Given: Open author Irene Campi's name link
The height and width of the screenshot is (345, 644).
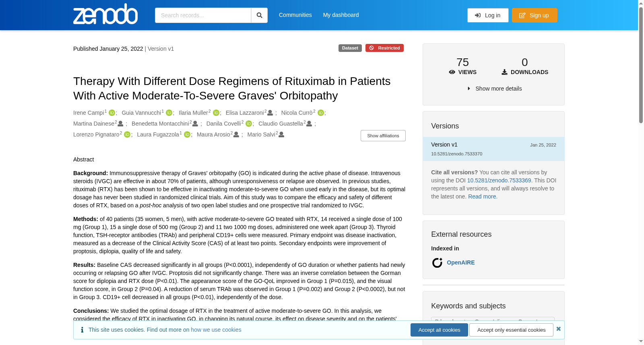Looking at the screenshot, I should tap(89, 113).
